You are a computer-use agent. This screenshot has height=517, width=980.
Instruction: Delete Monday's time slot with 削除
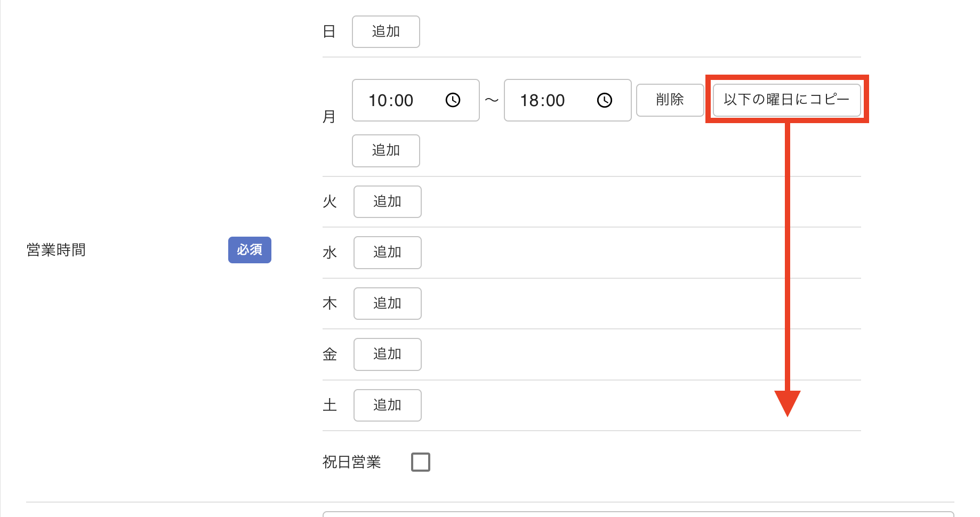(670, 100)
